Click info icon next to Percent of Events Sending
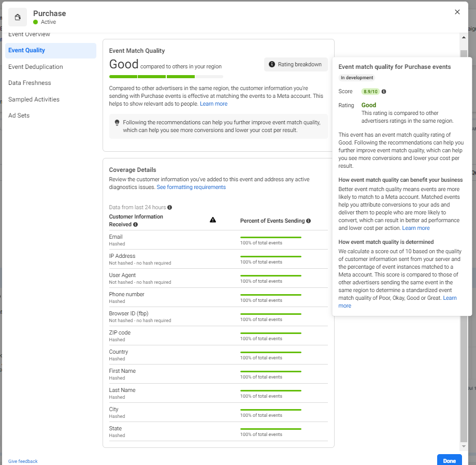The image size is (476, 465). click(x=308, y=221)
